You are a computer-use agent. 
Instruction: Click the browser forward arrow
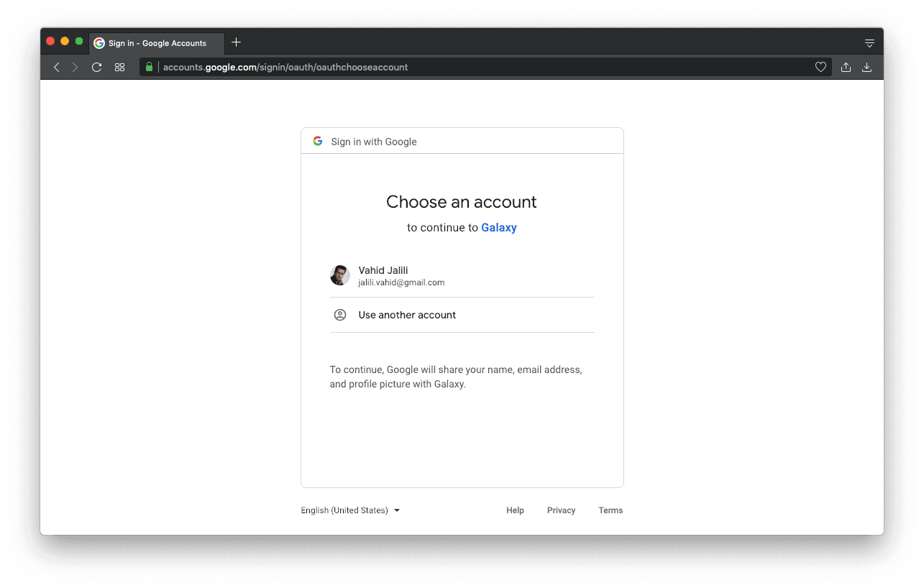(x=75, y=67)
